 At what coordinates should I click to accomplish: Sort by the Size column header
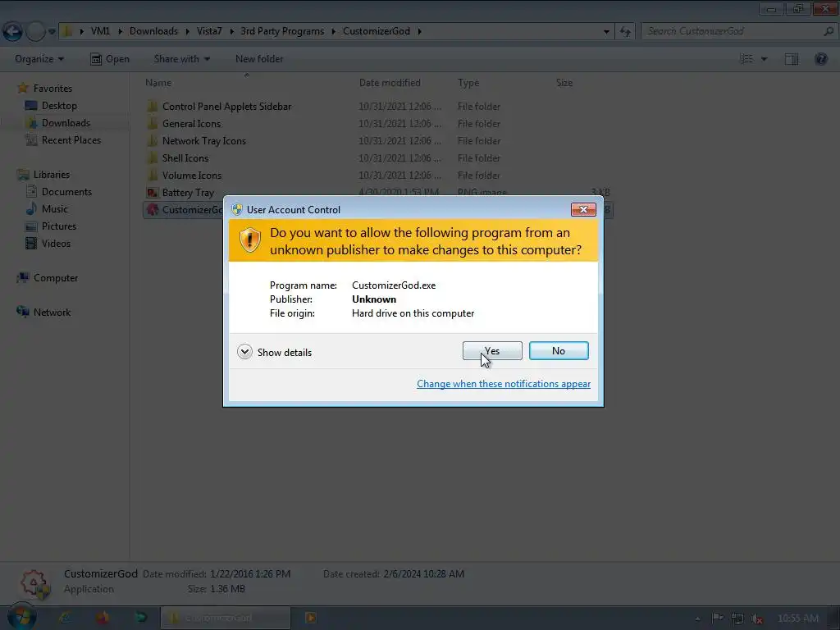tap(564, 83)
